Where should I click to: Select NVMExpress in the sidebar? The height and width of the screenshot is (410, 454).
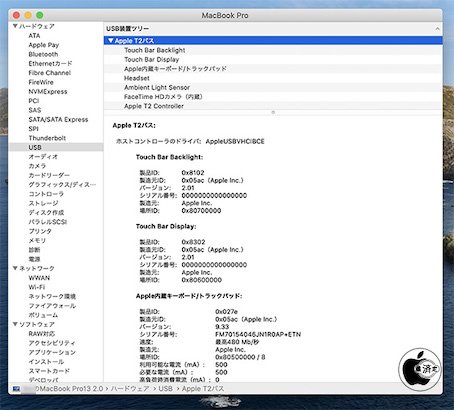coord(48,91)
